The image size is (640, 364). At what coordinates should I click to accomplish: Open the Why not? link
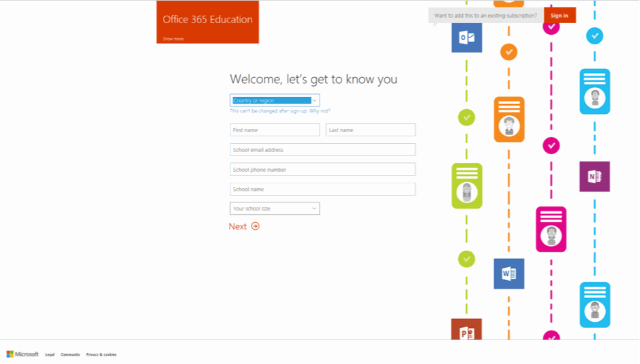(x=320, y=111)
